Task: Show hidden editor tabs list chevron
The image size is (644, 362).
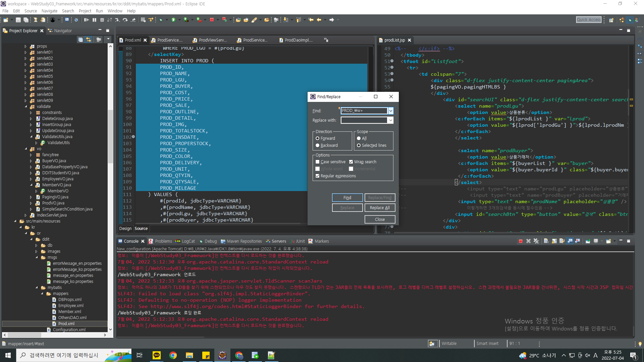Action: (x=326, y=40)
